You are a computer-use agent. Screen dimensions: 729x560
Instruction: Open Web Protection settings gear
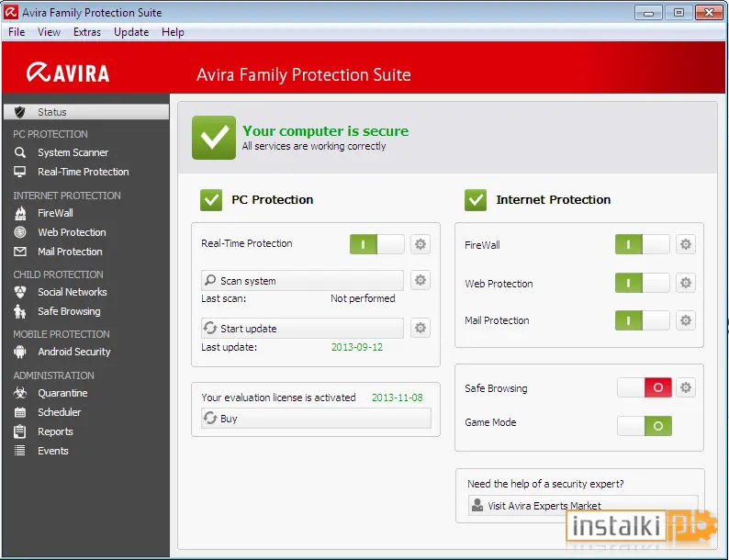tap(686, 283)
